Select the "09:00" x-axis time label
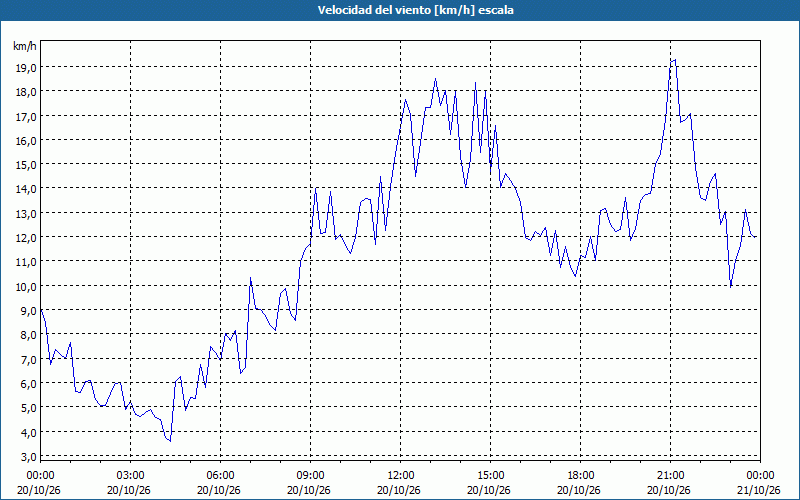The image size is (800, 500). coord(310,476)
